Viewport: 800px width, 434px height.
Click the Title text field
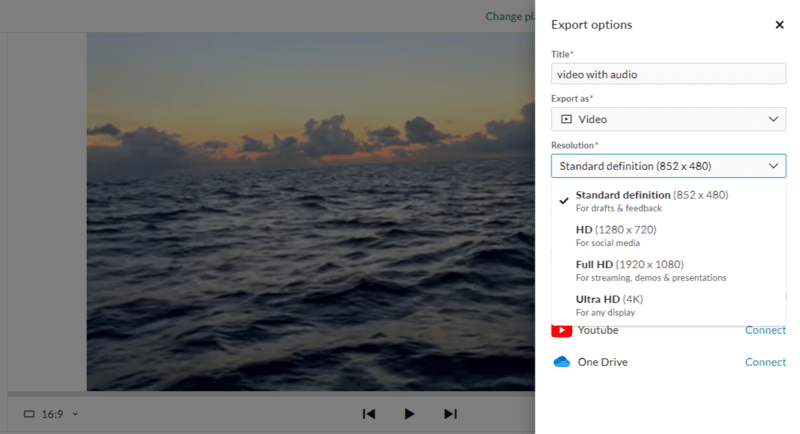[668, 74]
